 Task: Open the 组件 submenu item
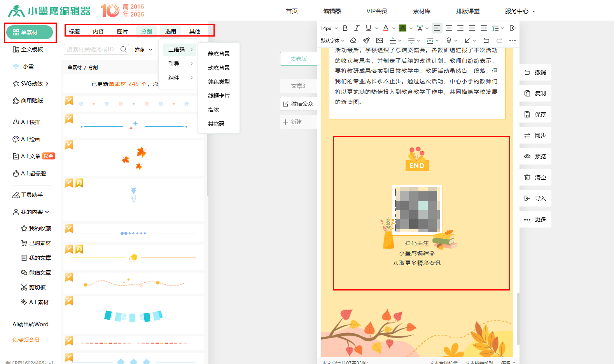[180, 78]
